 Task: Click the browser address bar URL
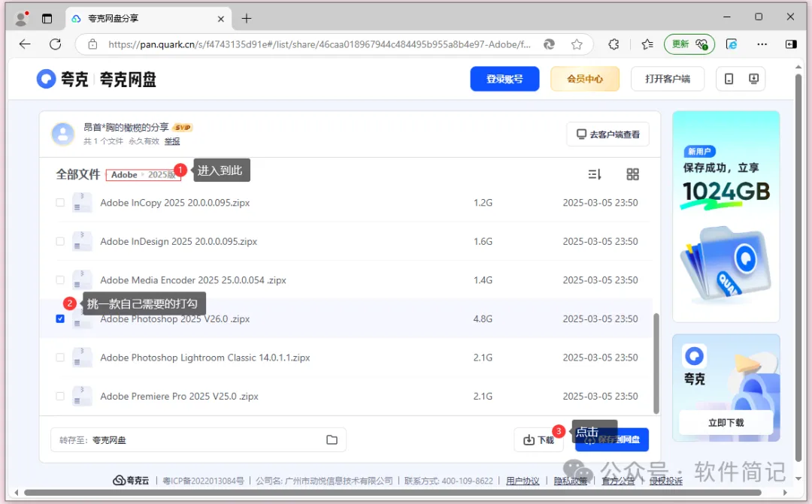[x=319, y=44]
